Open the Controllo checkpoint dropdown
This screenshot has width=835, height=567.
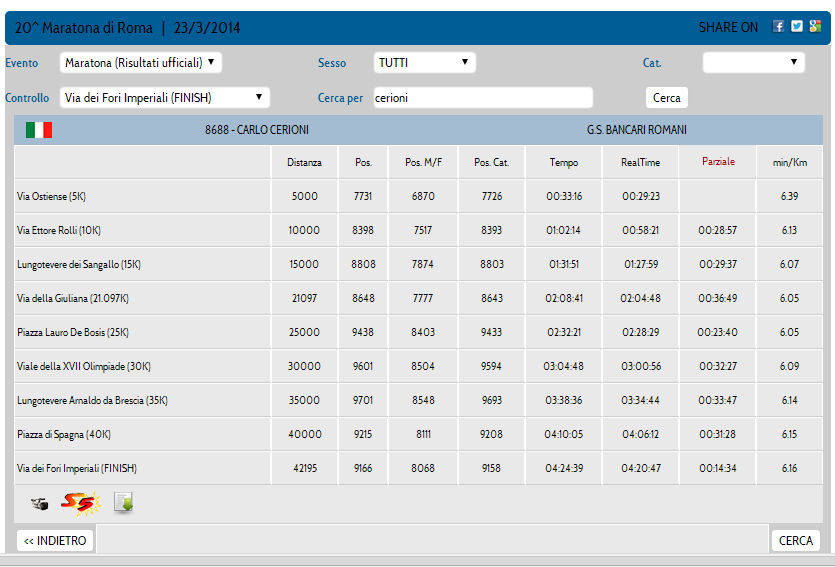point(165,98)
